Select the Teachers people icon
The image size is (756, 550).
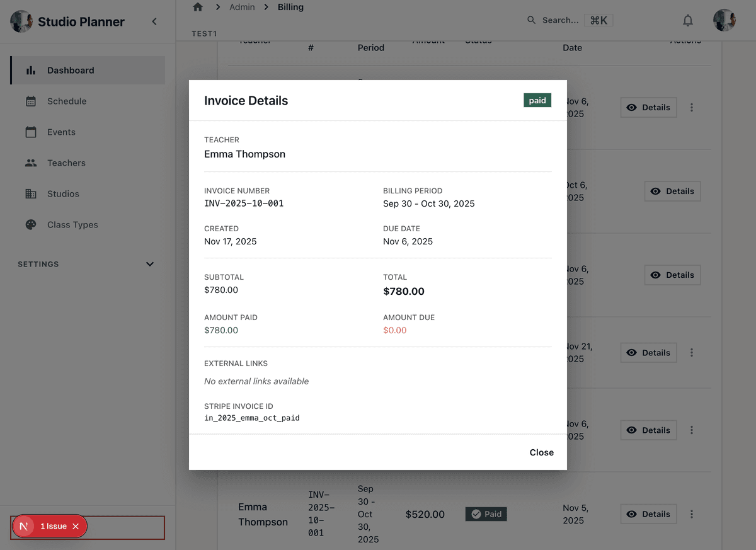(31, 163)
